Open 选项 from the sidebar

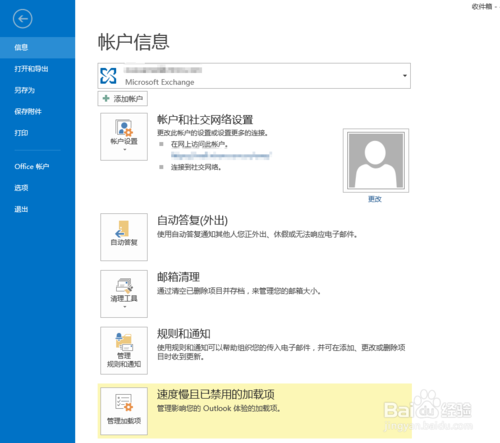21,188
